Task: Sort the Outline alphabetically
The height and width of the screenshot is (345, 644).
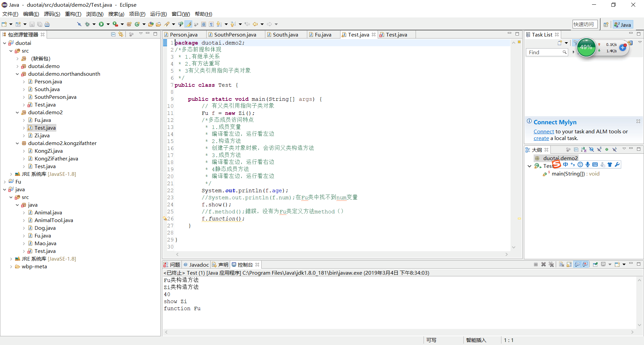Action: pyautogui.click(x=584, y=149)
